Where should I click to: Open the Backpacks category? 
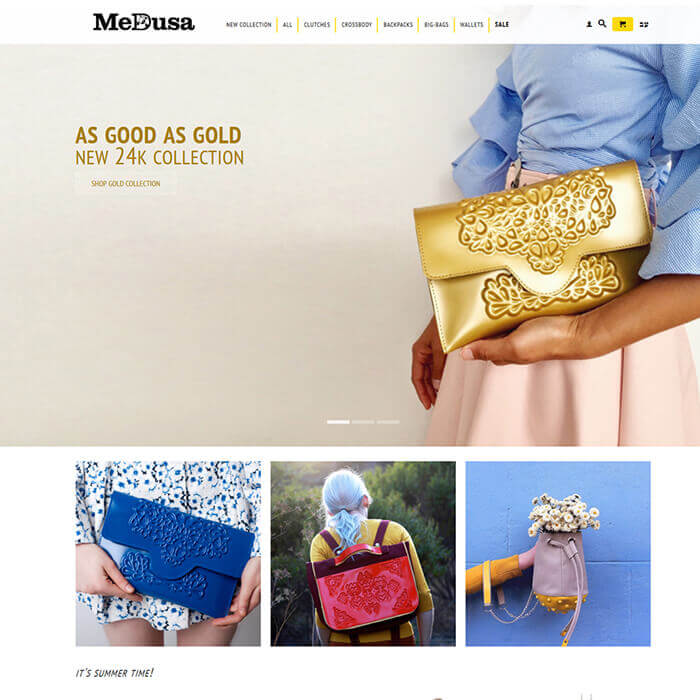tap(398, 25)
